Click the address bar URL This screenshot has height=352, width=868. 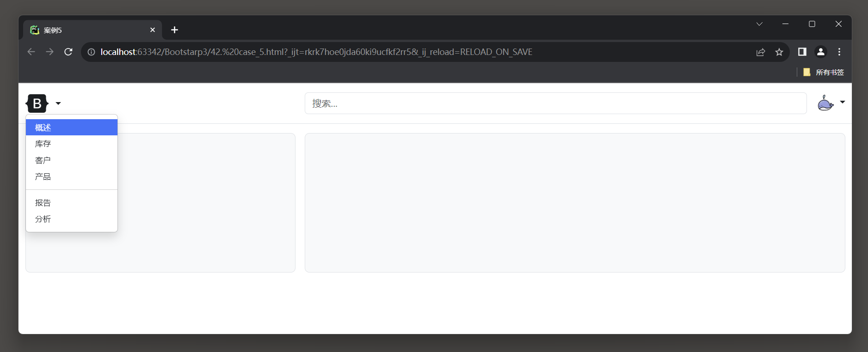[316, 52]
